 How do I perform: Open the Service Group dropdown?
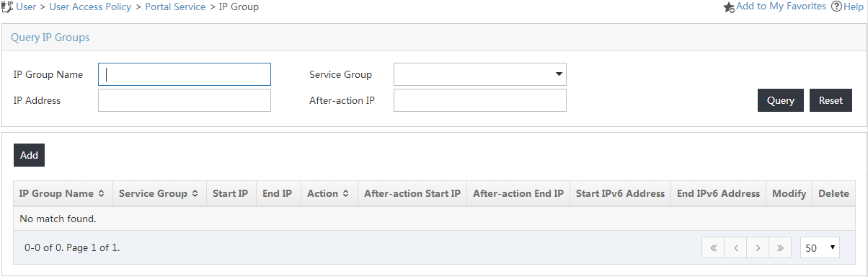(480, 74)
